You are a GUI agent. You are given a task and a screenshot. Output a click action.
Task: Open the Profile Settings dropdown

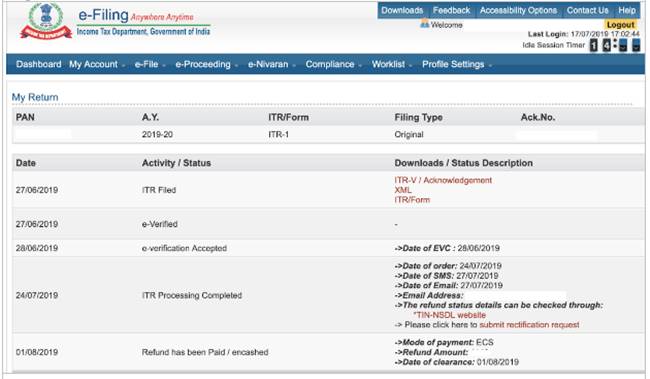[457, 64]
